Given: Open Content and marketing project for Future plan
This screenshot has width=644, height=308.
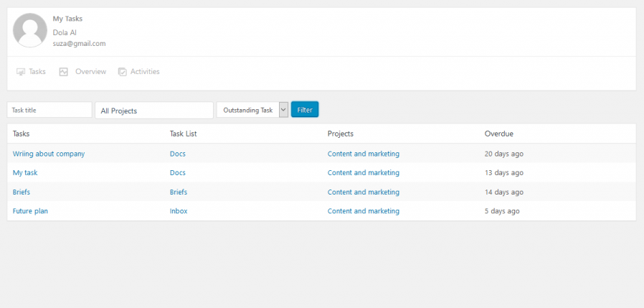Looking at the screenshot, I should pos(364,211).
